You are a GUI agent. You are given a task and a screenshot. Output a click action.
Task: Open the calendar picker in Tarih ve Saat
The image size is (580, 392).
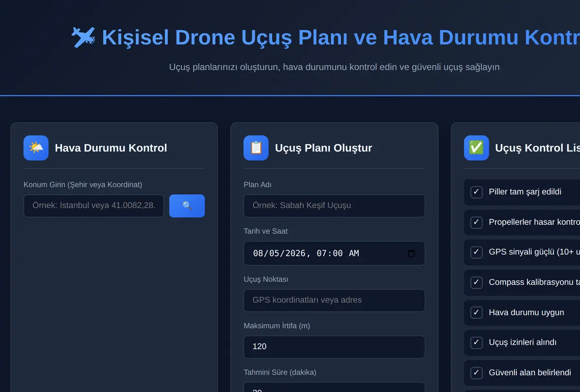[x=411, y=253]
